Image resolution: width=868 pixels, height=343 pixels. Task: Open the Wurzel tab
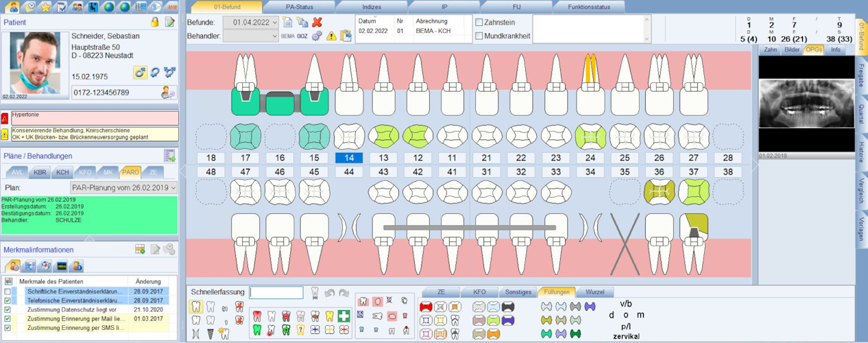tap(594, 292)
